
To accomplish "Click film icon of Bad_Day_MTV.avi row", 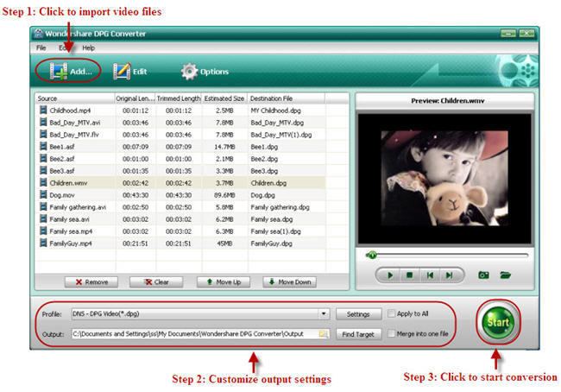I will [43, 123].
